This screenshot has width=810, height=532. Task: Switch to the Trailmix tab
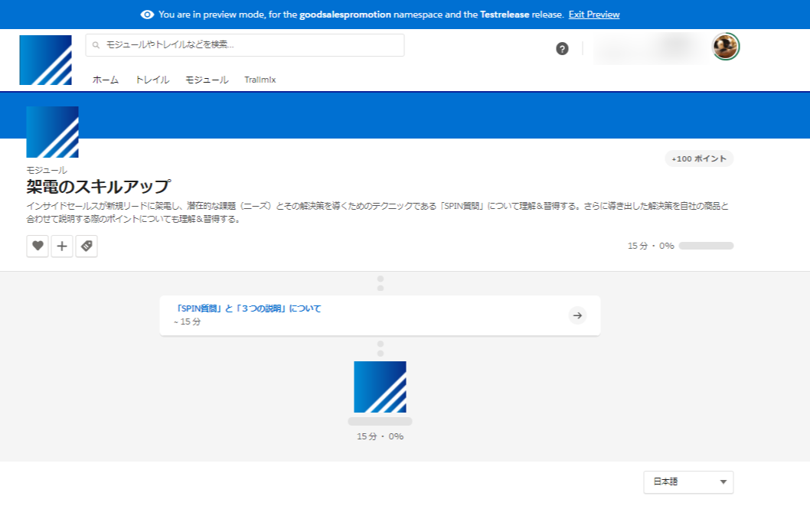point(260,80)
